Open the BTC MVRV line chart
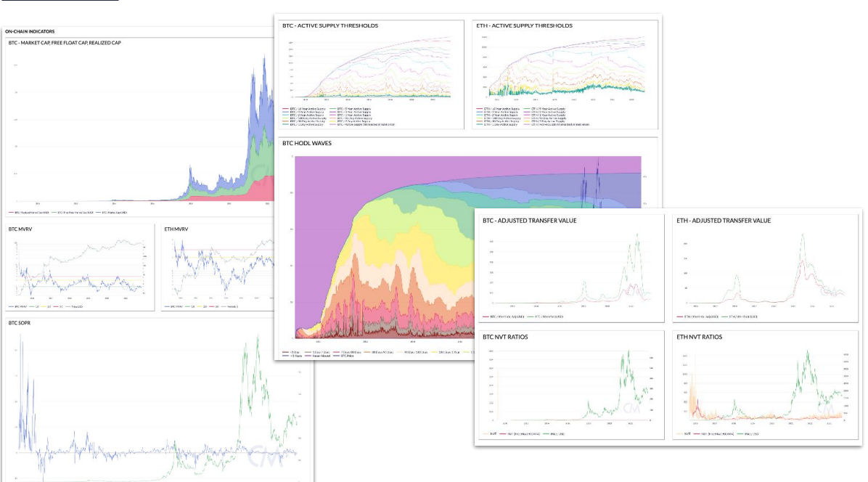Viewport: 868px width, 482px height. [81, 269]
